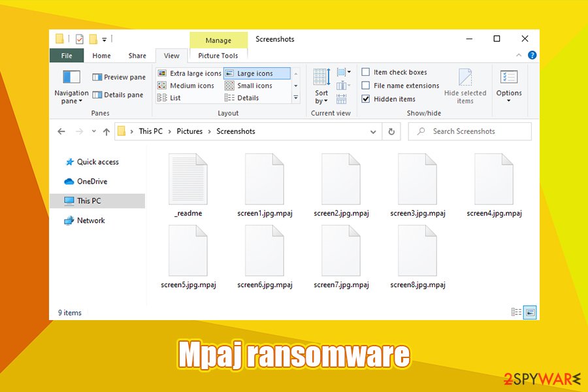Open the Help question mark icon
Viewport: 588px width, 392px height.
point(532,55)
